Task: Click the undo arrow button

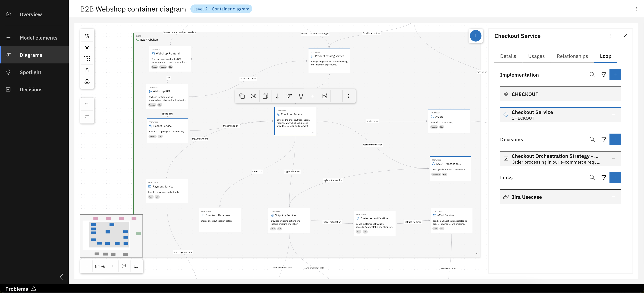Action: pyautogui.click(x=87, y=104)
